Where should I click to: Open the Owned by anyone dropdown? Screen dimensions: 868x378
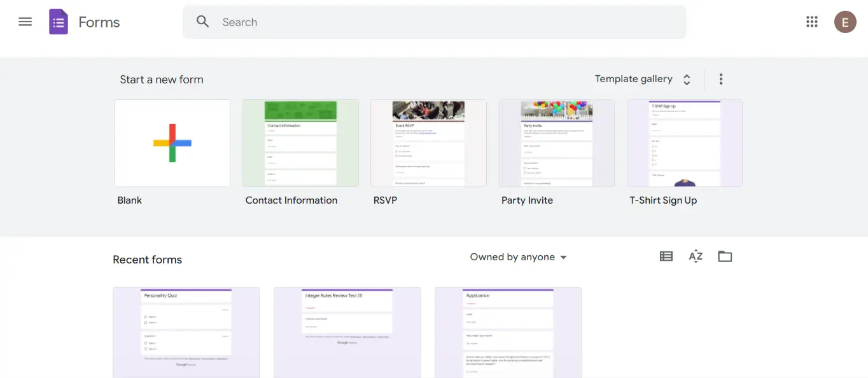tap(518, 257)
